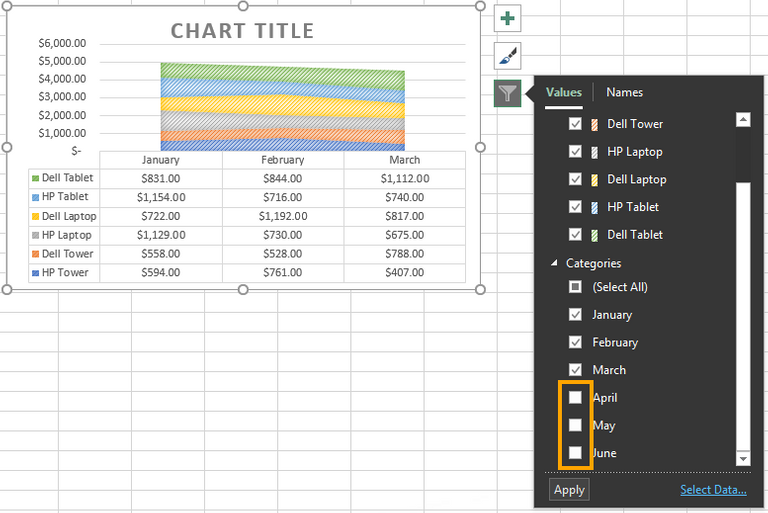Click the Dell Laptop series color icon

(x=595, y=180)
